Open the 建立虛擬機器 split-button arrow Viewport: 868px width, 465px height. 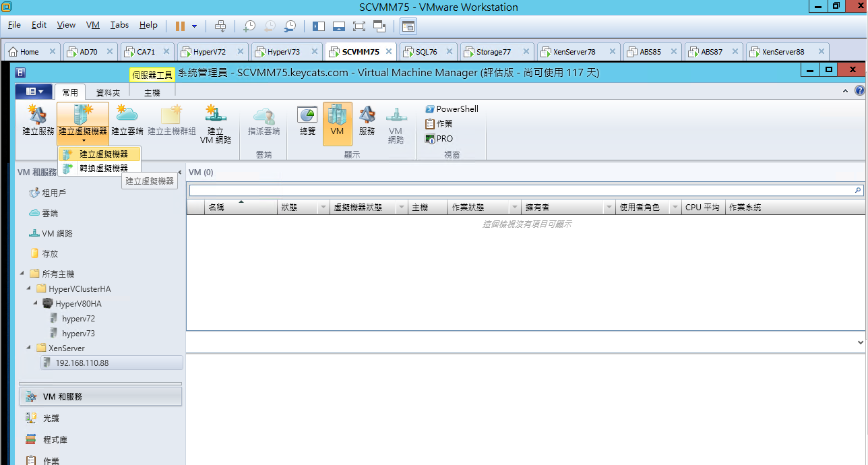coord(83,141)
